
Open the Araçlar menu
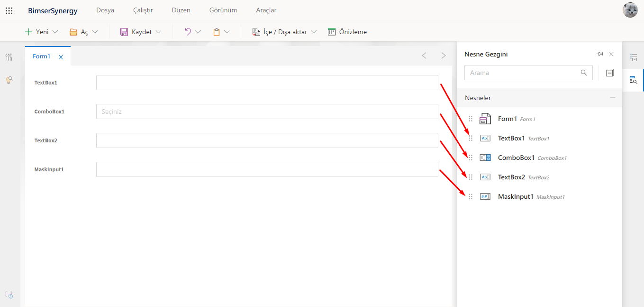266,10
